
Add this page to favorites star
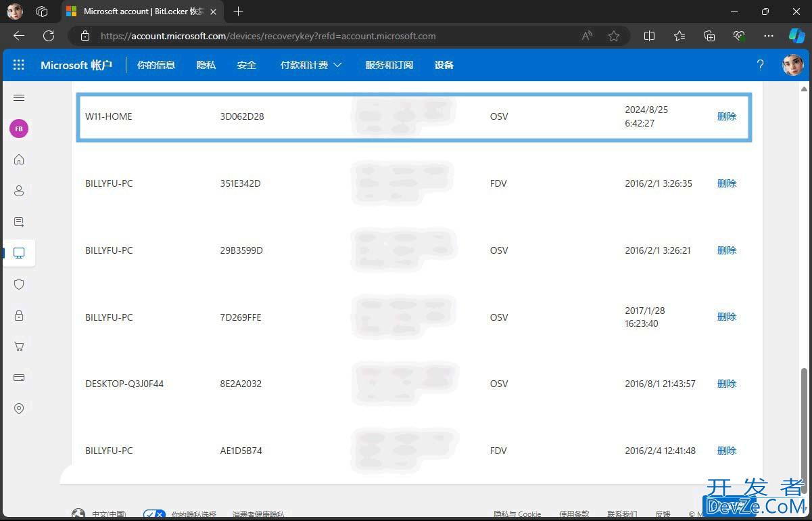click(x=614, y=36)
